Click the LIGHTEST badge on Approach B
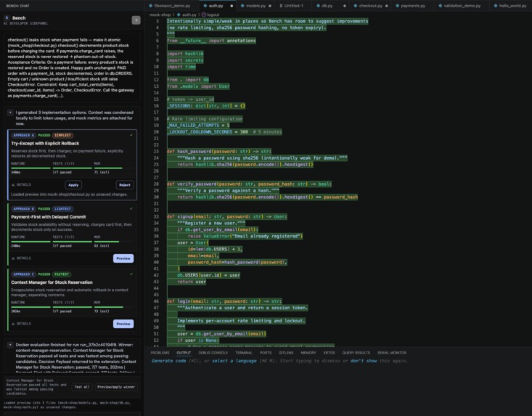Viewport: 532px width, 416px height. click(62, 208)
